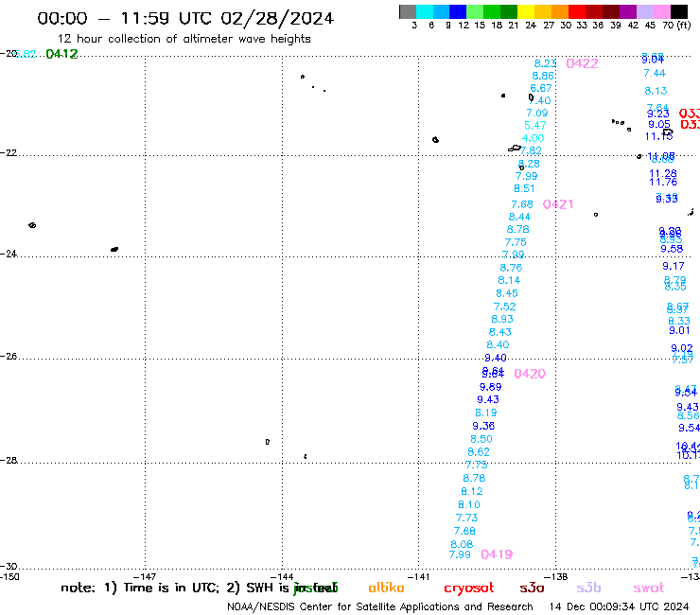Image resolution: width=700 pixels, height=615 pixels.
Task: Select the pink track label 0420
Action: pyautogui.click(x=530, y=374)
